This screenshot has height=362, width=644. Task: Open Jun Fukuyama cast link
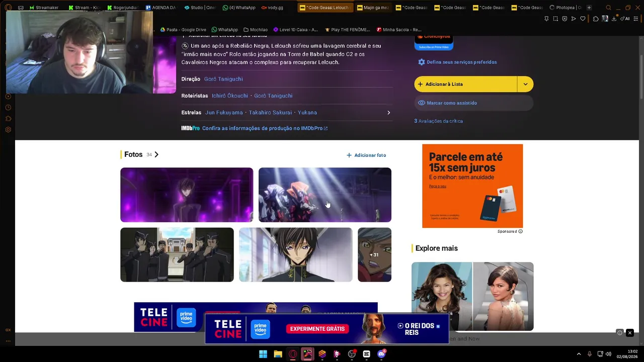[x=224, y=113]
